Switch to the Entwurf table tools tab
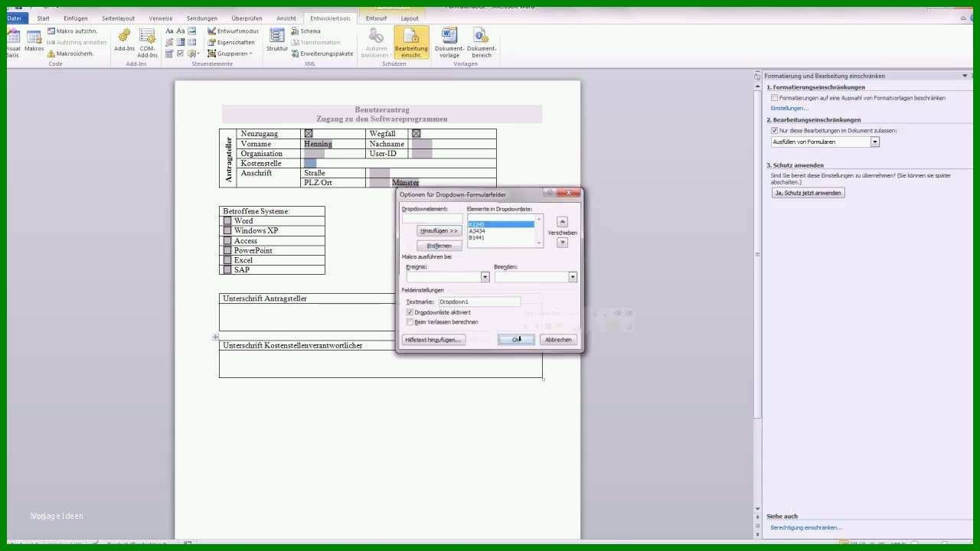980x551 pixels. tap(376, 18)
